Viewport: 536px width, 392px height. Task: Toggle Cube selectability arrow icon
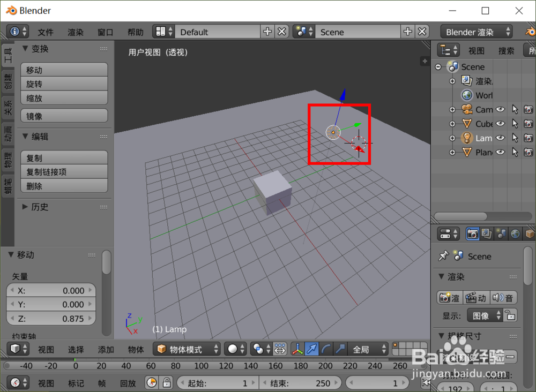pos(515,124)
